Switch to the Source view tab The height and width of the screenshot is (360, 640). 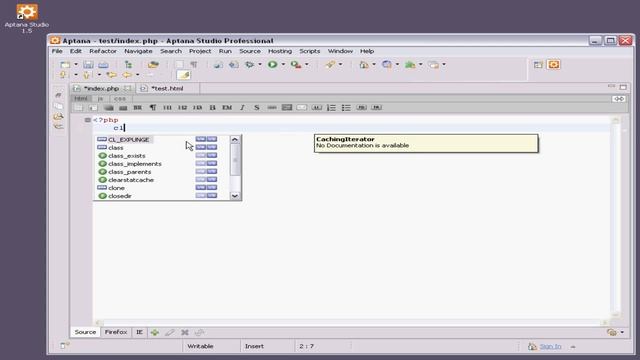pos(85,332)
